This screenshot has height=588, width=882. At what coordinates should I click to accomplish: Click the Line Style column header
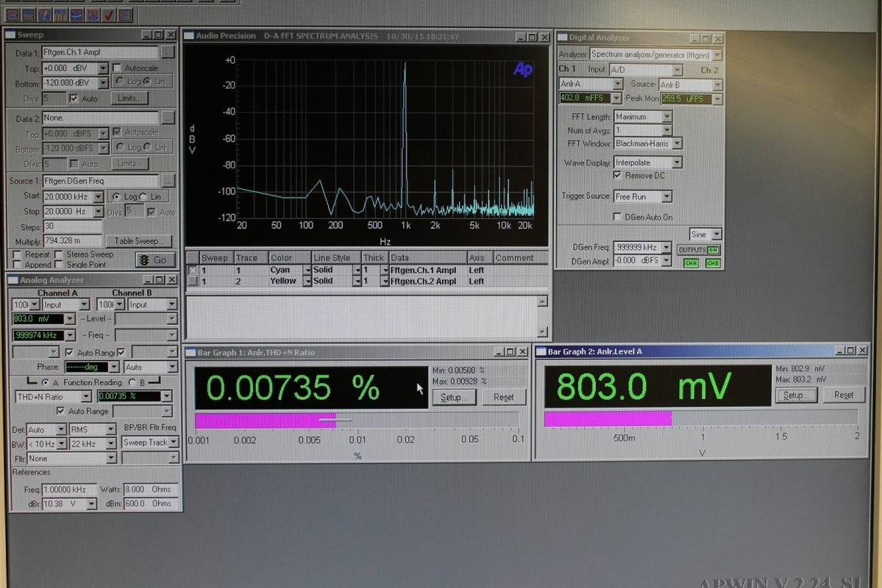click(x=336, y=257)
